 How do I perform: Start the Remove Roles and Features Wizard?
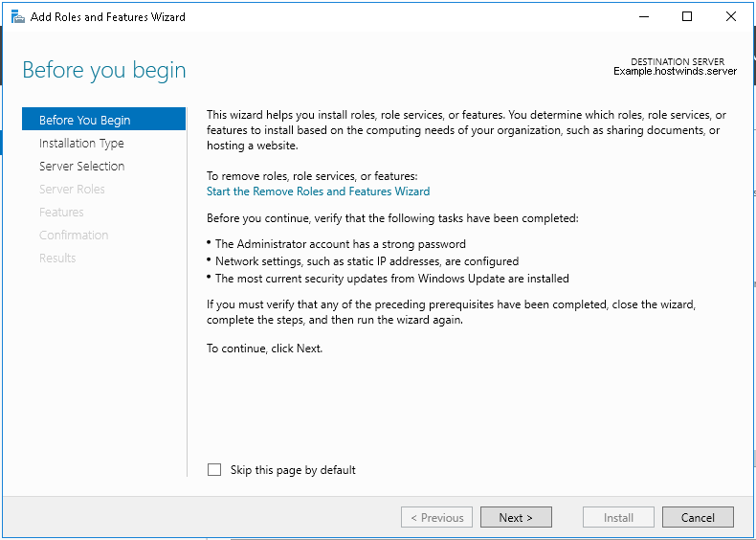coord(318,191)
